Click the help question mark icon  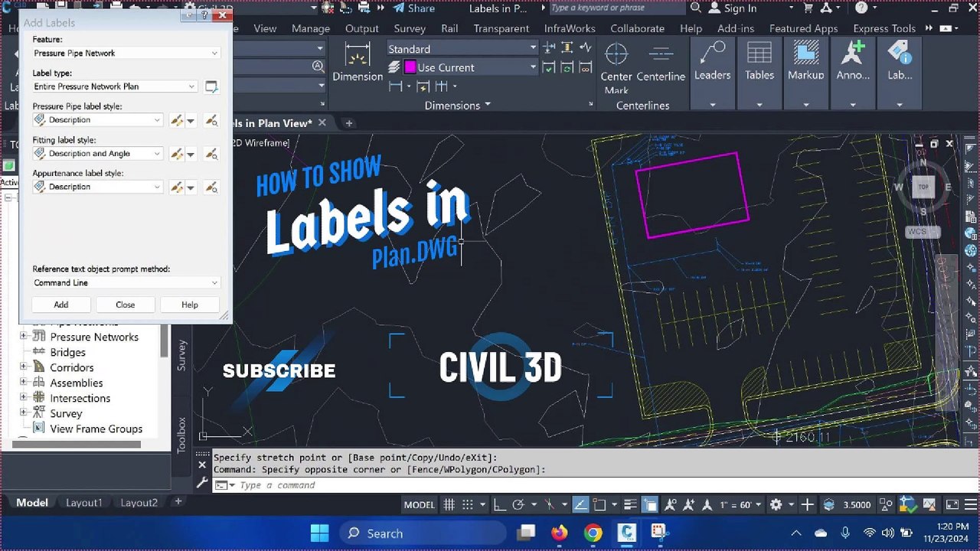coord(861,8)
